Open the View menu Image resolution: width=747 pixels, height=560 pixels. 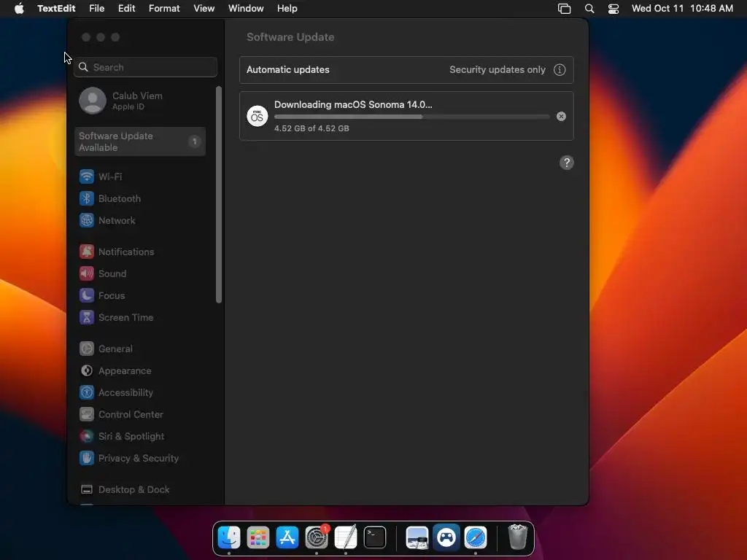204,9
